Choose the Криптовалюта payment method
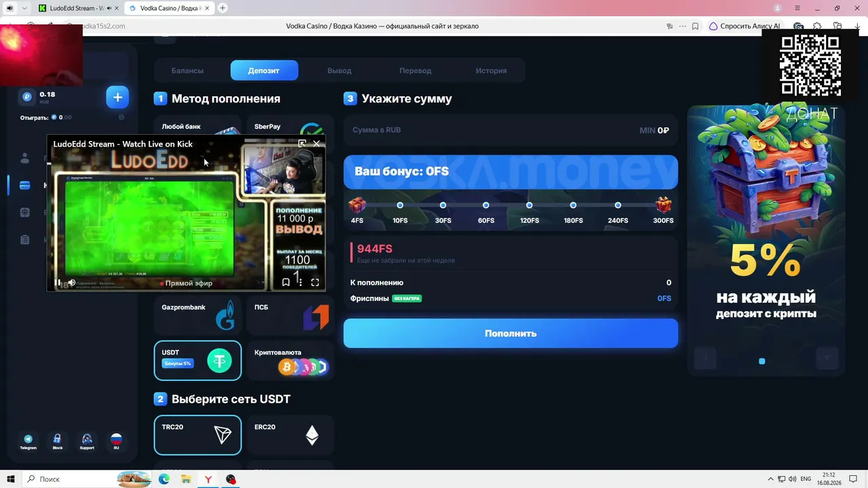This screenshot has width=868, height=488. [290, 361]
